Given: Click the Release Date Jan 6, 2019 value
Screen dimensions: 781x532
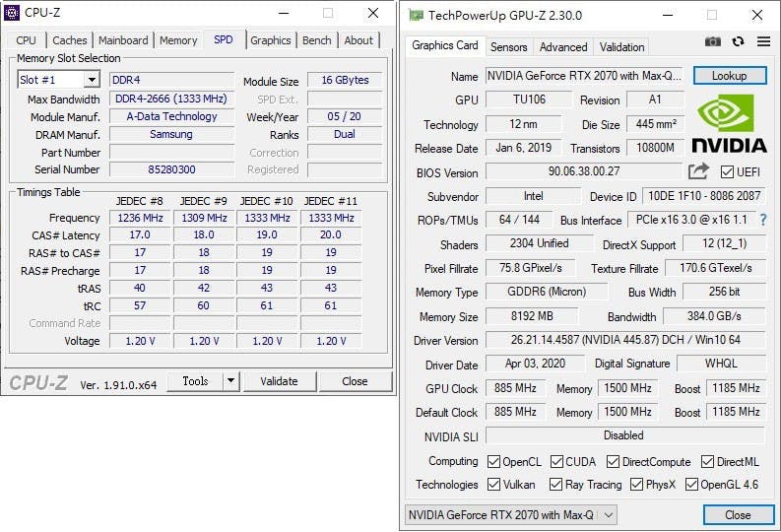Looking at the screenshot, I should tap(523, 148).
